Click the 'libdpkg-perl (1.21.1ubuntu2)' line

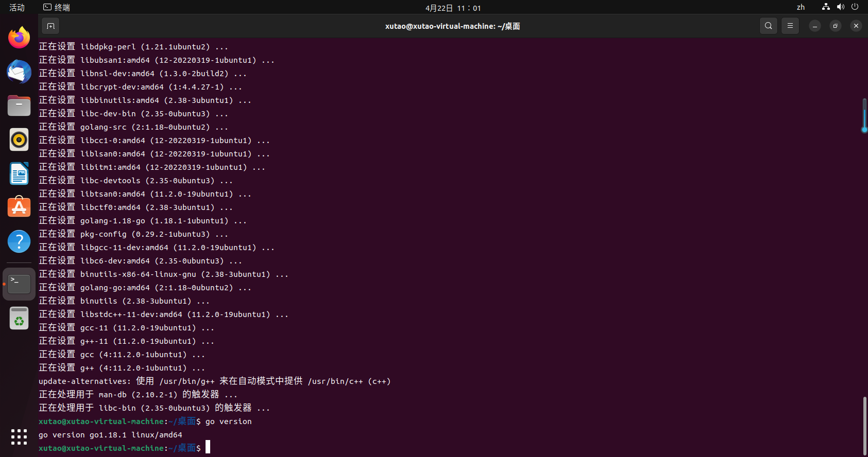click(133, 46)
